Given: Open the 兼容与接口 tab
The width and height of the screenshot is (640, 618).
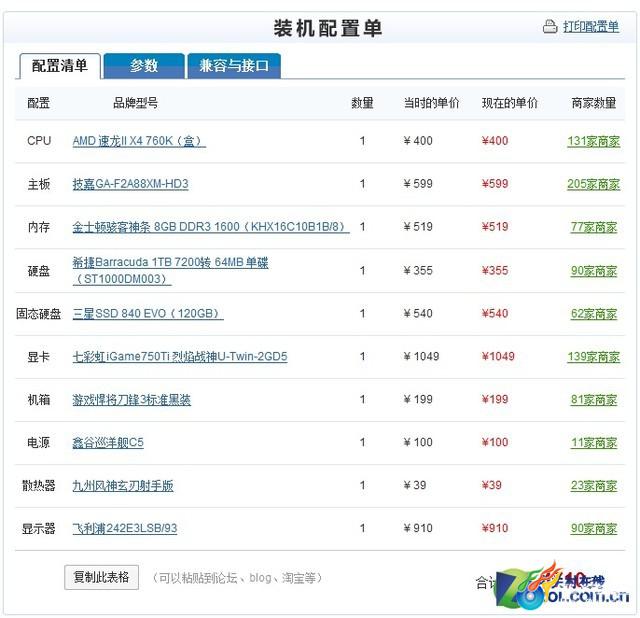Looking at the screenshot, I should point(234,65).
